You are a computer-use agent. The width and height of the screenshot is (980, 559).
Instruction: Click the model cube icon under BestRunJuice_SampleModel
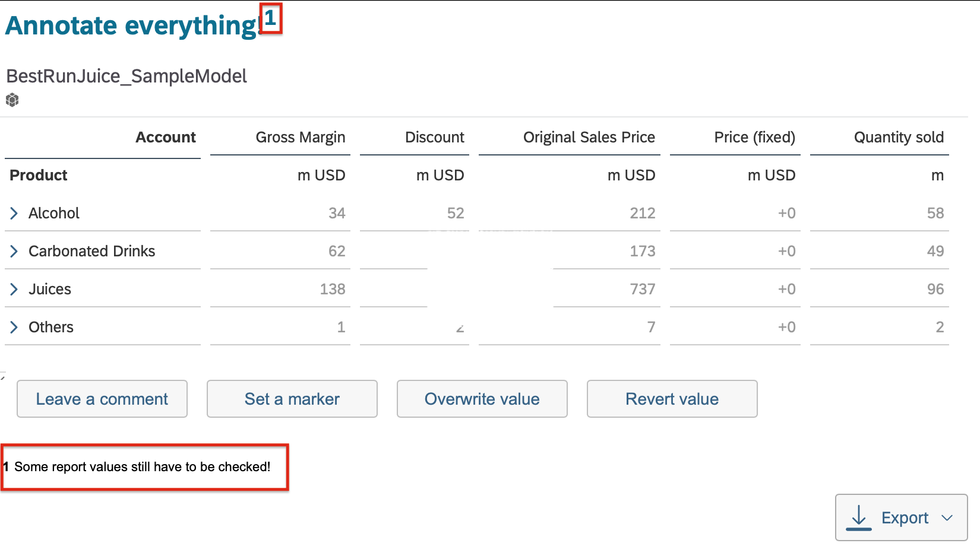[x=12, y=100]
